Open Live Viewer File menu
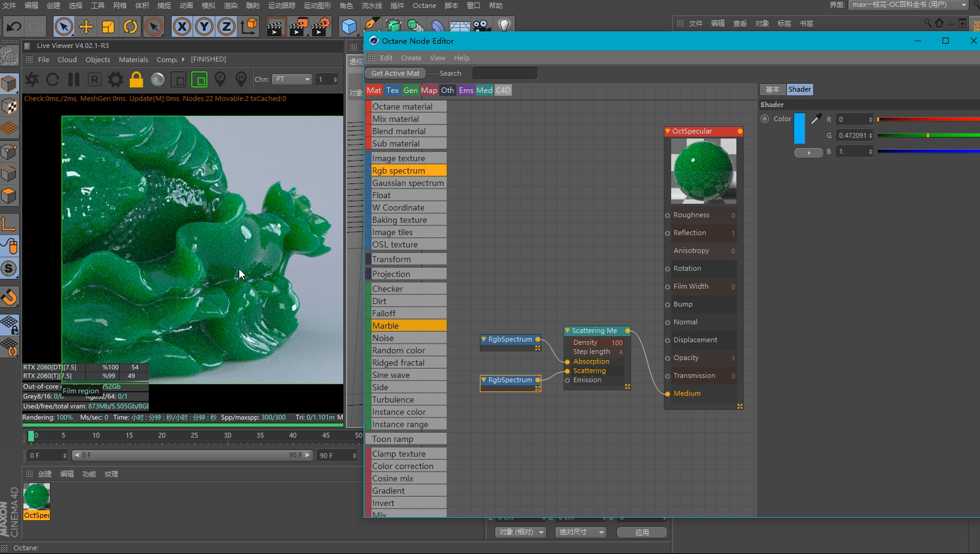This screenshot has width=980, height=554. (44, 60)
